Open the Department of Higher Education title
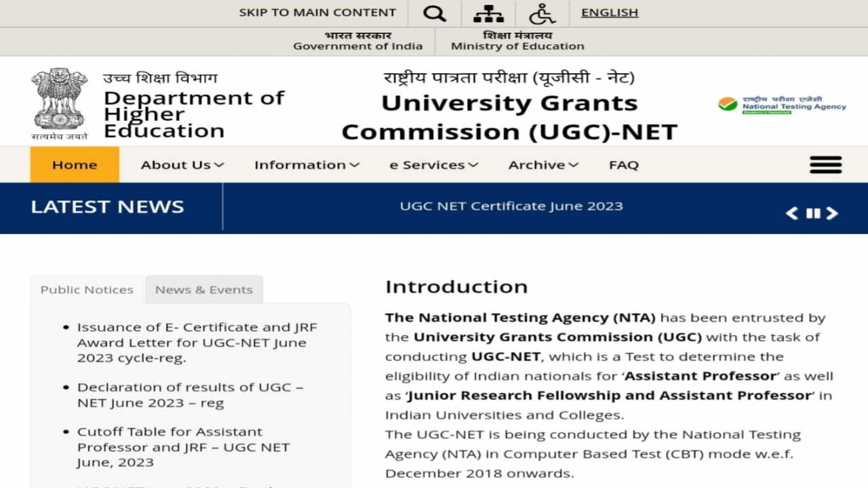 [194, 114]
